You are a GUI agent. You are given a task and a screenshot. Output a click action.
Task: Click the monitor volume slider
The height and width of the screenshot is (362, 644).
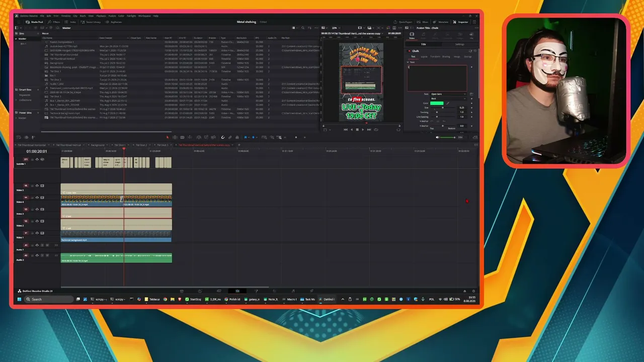(x=448, y=137)
